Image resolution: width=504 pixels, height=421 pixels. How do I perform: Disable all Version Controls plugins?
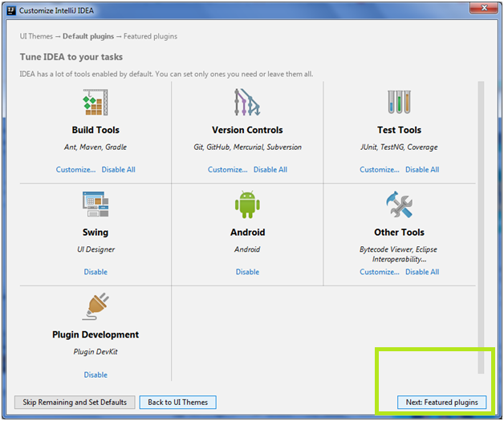pos(270,169)
